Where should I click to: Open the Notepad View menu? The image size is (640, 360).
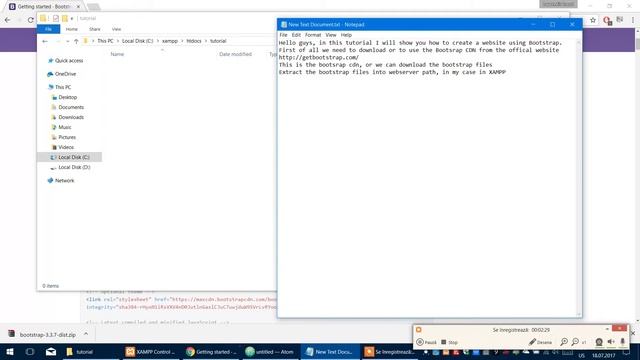click(331, 35)
